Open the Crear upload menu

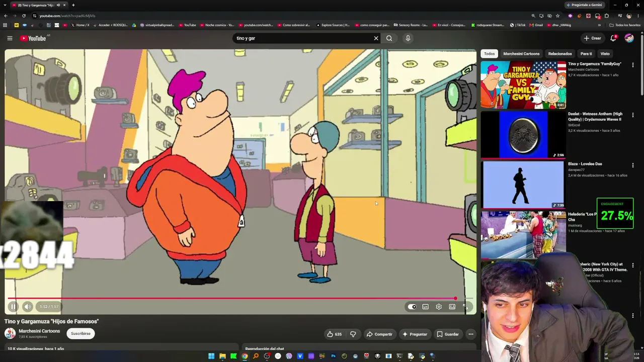[x=593, y=38]
